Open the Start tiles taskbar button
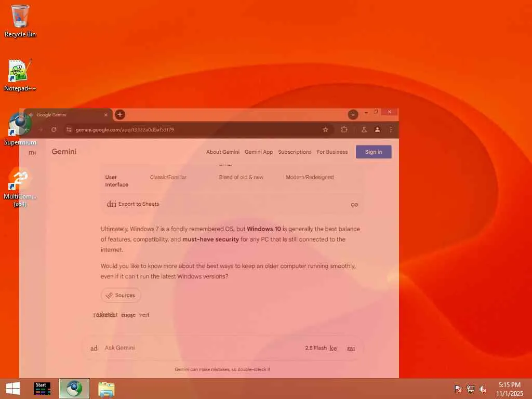 pyautogui.click(x=42, y=389)
